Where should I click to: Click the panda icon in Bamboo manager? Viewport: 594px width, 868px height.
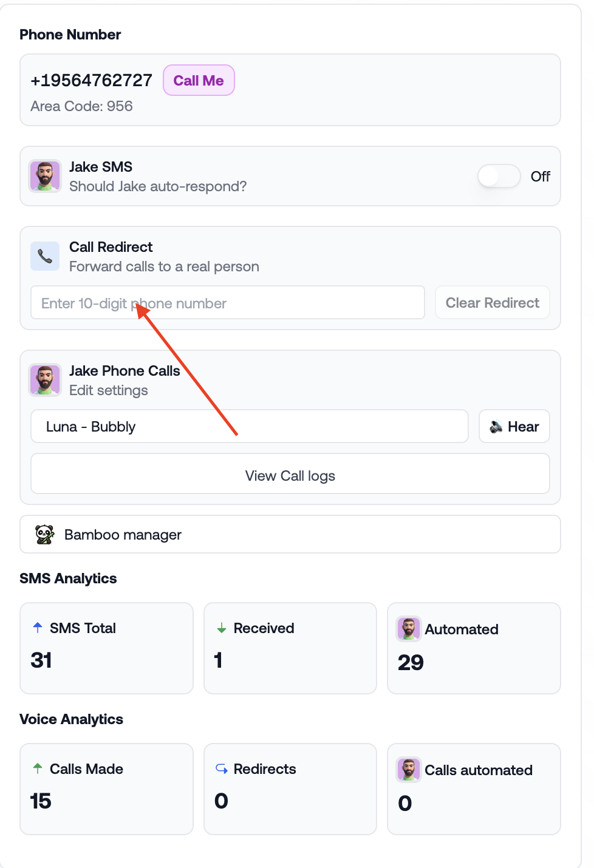coord(45,534)
